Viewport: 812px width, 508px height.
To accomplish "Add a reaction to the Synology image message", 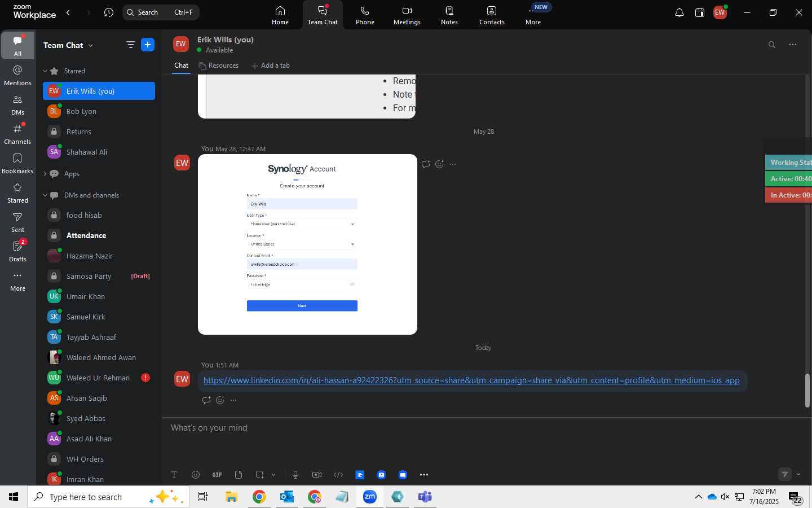I will point(439,164).
